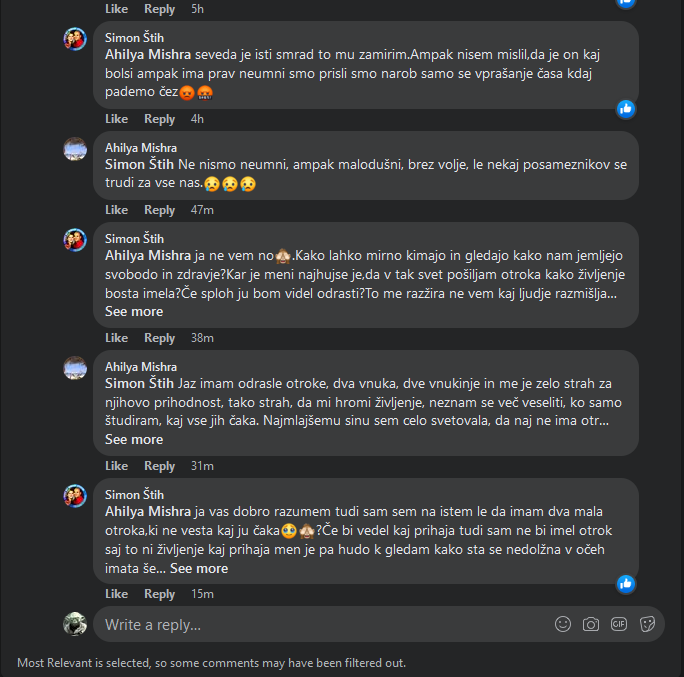Screen dimensions: 684x677
Task: Open the emoji picker in reply box
Action: tap(563, 624)
